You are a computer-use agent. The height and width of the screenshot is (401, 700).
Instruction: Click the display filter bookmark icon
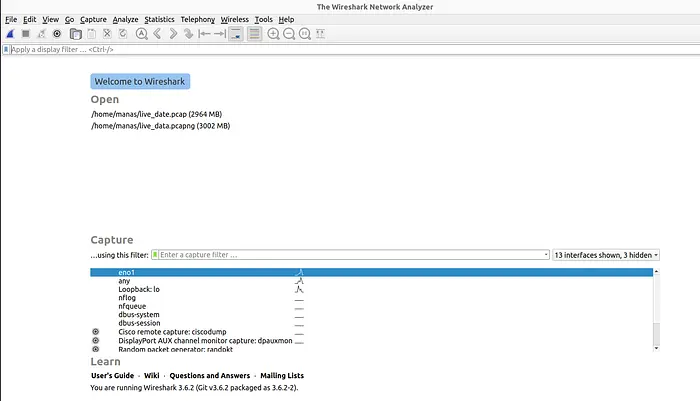[x=6, y=50]
